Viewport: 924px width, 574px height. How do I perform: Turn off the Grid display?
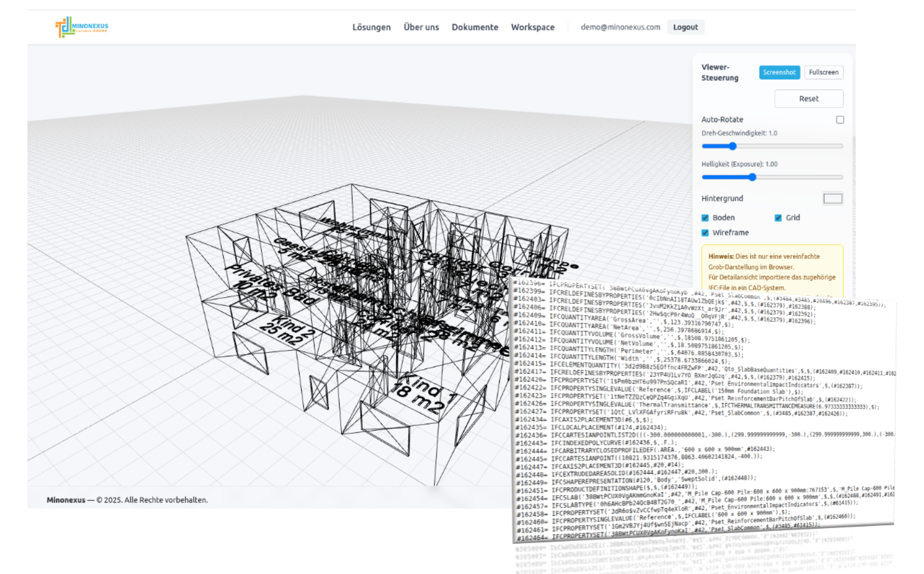point(778,218)
